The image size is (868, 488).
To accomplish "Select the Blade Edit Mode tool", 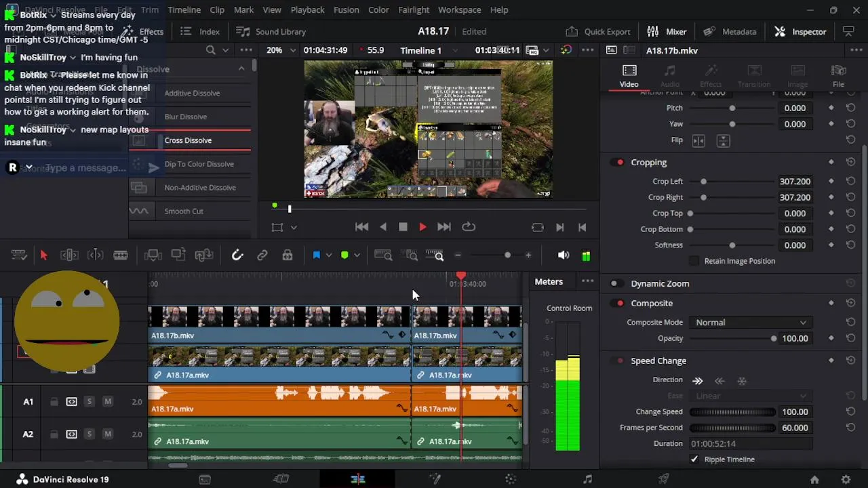I will click(121, 255).
